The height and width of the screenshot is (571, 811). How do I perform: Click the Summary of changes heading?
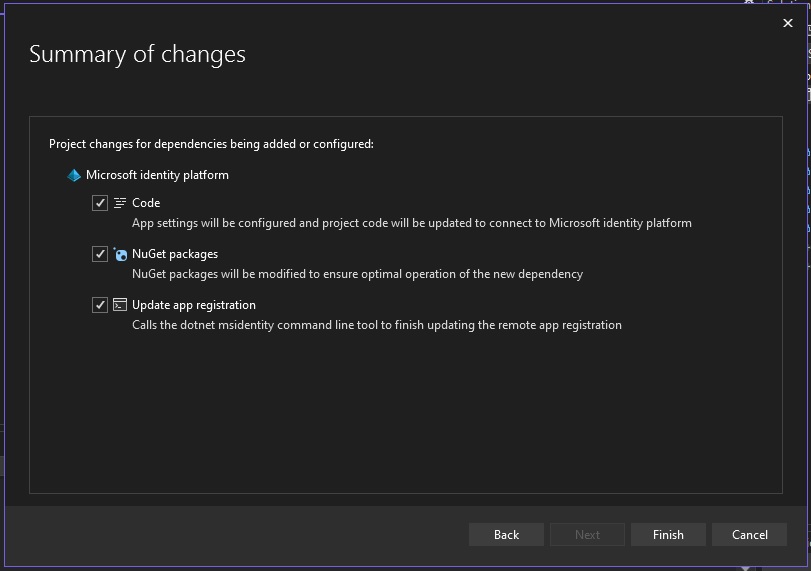pos(138,54)
